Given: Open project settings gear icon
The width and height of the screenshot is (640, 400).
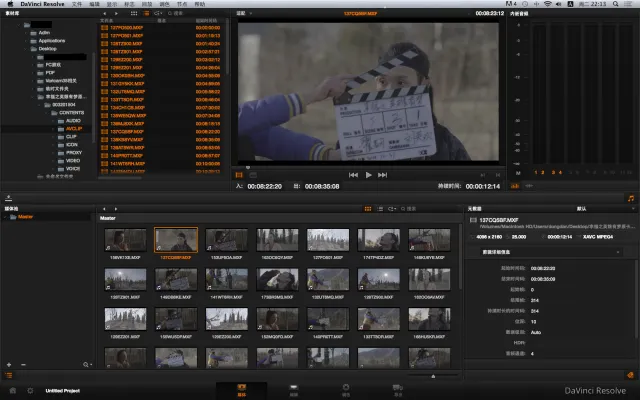Looking at the screenshot, I should [30, 391].
